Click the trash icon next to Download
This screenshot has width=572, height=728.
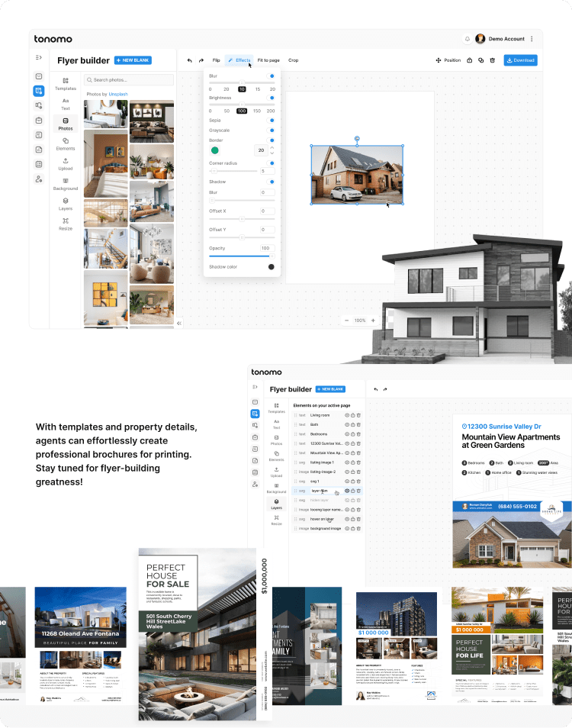click(x=493, y=60)
